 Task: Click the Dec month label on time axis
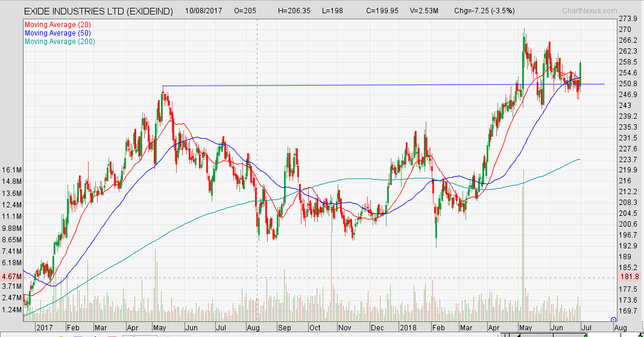(377, 327)
